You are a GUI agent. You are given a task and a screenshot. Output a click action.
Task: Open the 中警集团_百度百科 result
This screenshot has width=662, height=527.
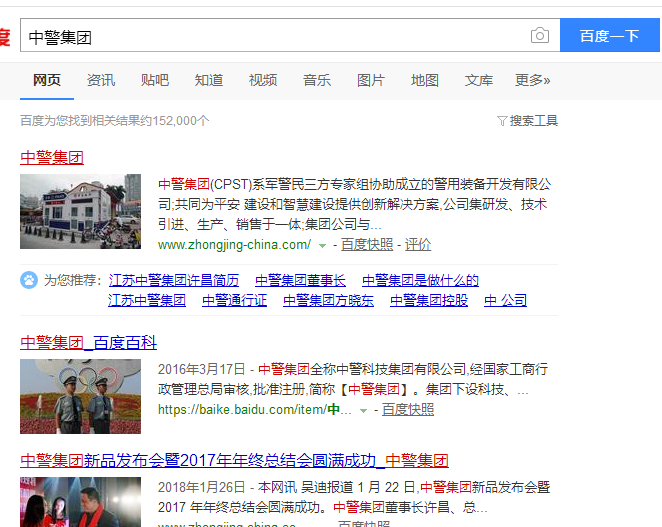click(x=88, y=343)
